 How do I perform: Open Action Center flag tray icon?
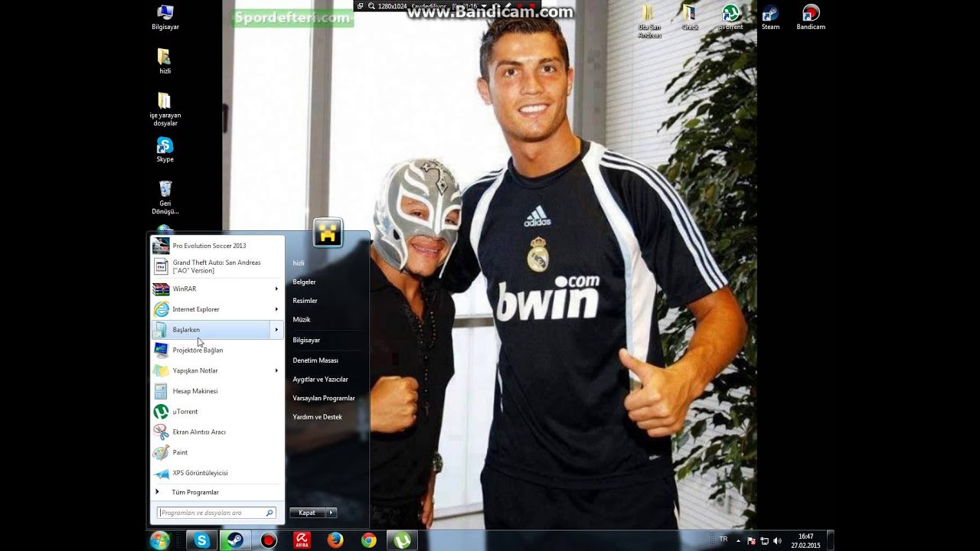[x=751, y=540]
